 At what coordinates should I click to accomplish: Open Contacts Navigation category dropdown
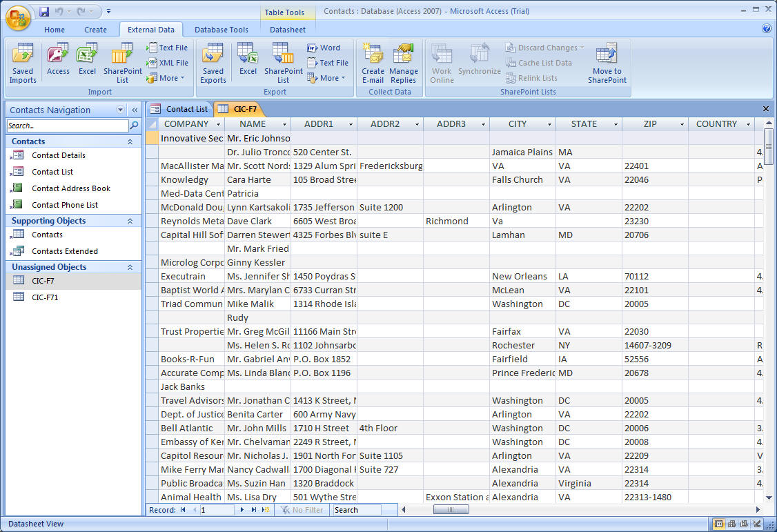click(x=120, y=110)
